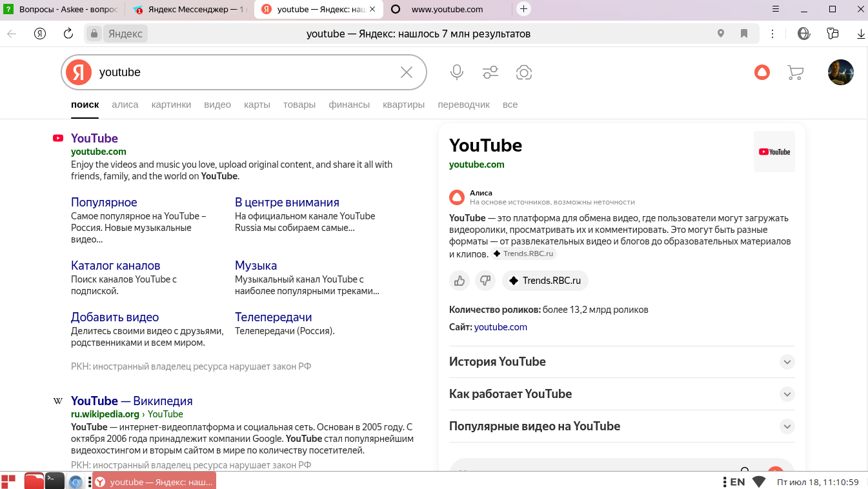
Task: Select the карты search category
Action: (257, 105)
